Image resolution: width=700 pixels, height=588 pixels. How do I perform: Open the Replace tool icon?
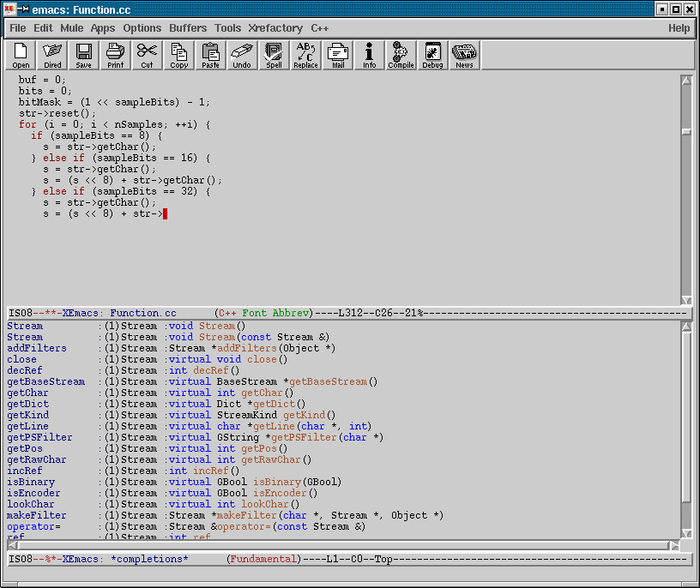click(x=305, y=56)
